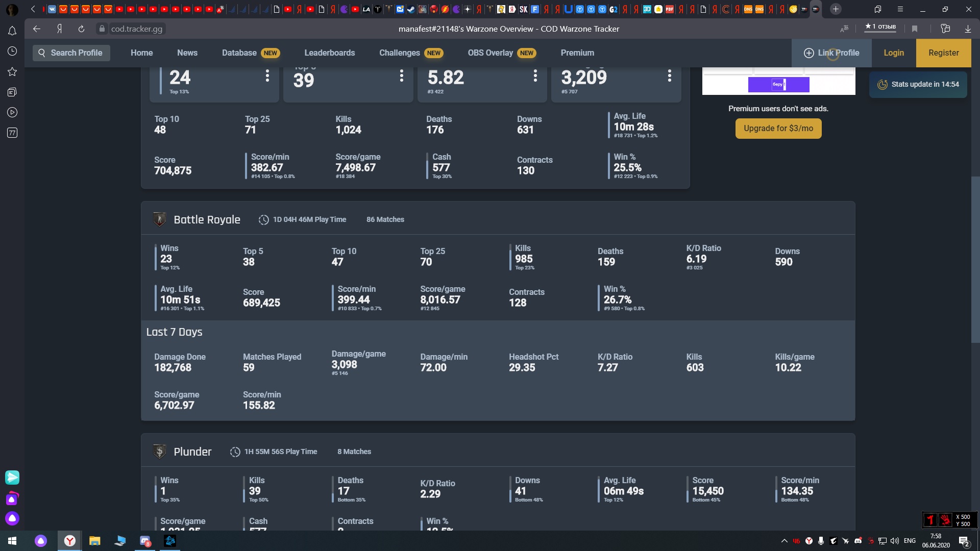Viewport: 980px width, 551px height.
Task: Click the Link Profile button
Action: [x=831, y=53]
